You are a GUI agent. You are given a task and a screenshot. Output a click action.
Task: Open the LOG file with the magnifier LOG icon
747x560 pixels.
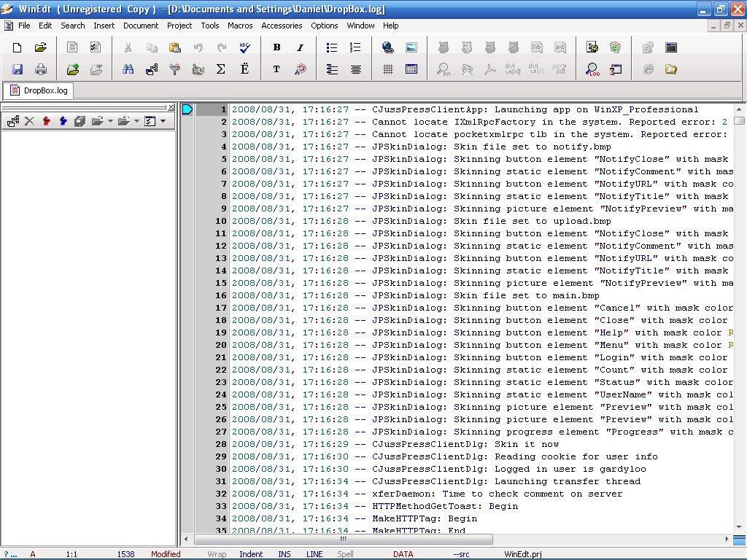(x=592, y=69)
